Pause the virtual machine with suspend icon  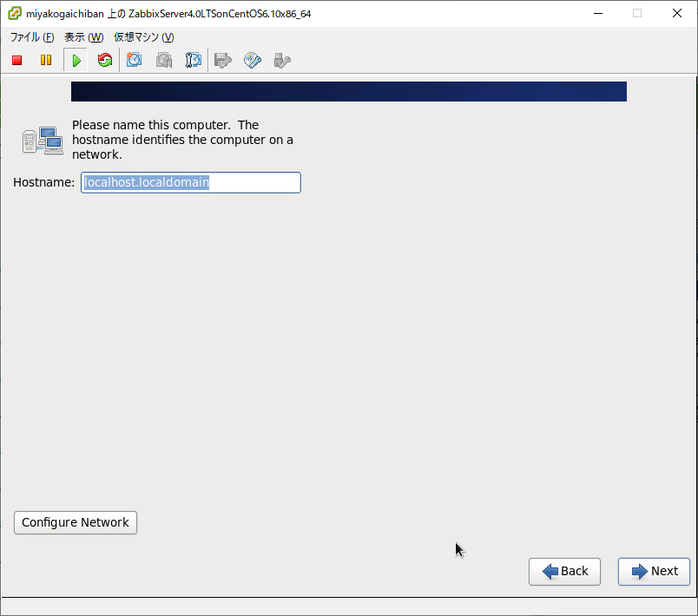pos(46,60)
